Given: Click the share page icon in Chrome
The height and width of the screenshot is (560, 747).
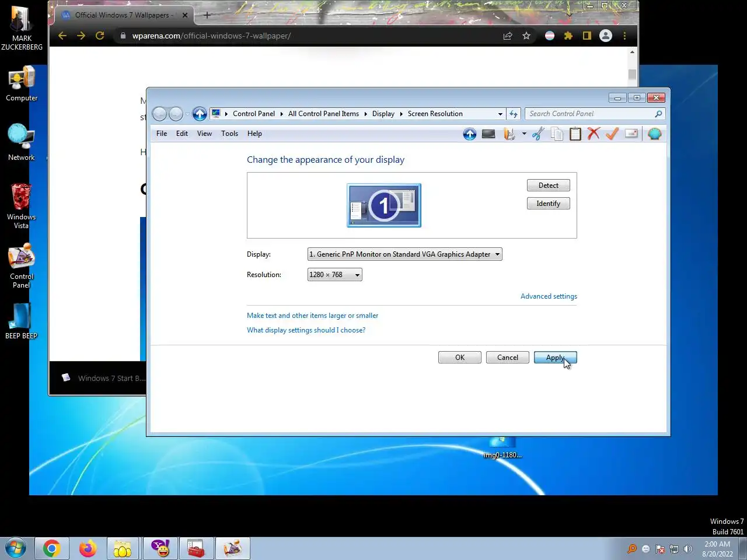Looking at the screenshot, I should 508,36.
